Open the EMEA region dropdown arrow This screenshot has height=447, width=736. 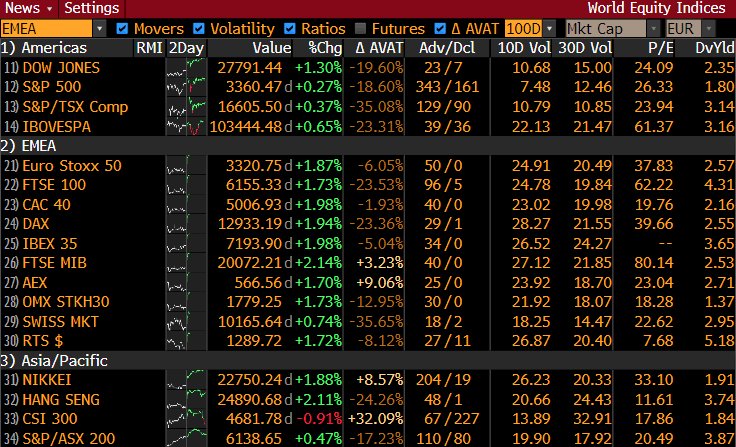point(100,29)
